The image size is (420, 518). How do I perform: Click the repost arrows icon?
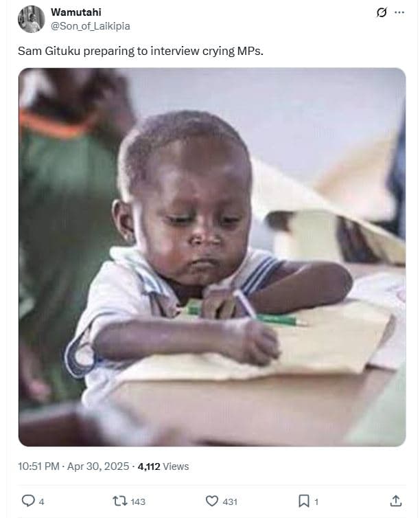[x=120, y=501]
